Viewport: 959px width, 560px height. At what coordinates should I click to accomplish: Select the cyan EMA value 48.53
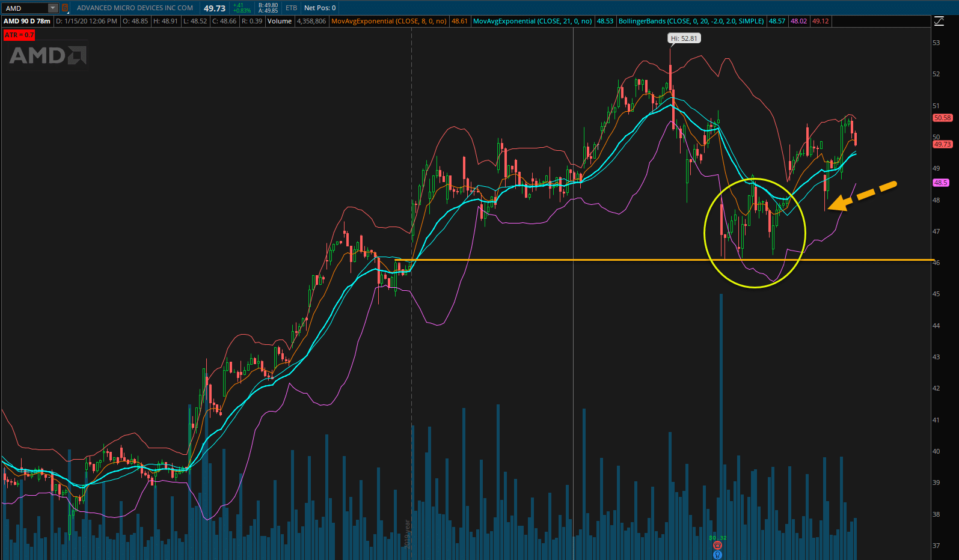click(x=605, y=21)
